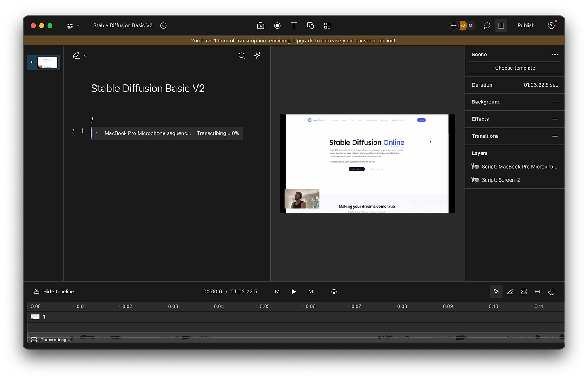Click the Choose template button
588x380 pixels.
(515, 68)
